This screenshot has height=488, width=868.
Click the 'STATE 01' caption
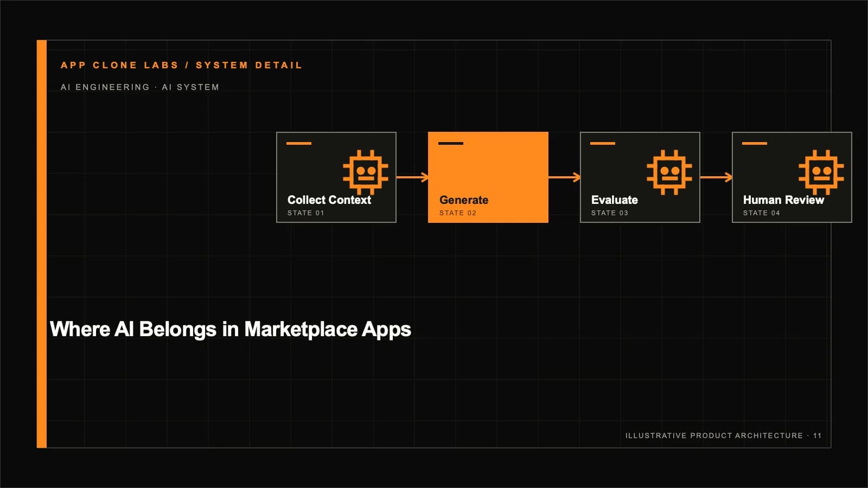point(306,213)
